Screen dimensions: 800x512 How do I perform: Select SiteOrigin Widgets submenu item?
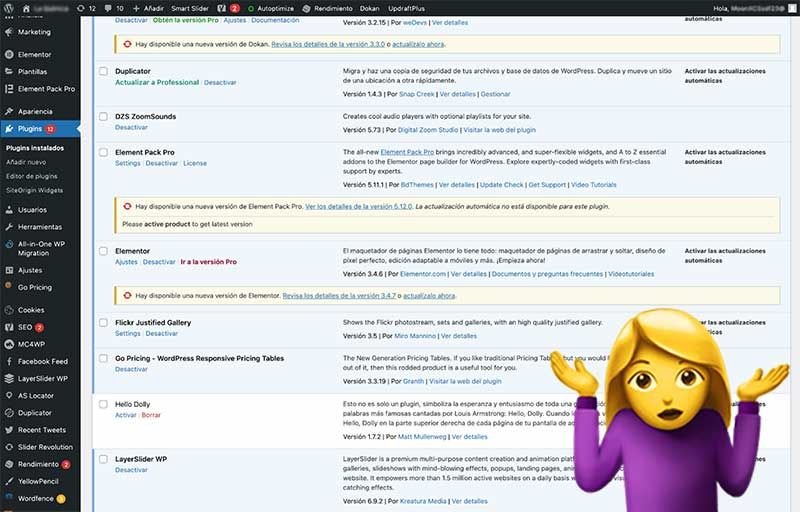click(x=35, y=190)
